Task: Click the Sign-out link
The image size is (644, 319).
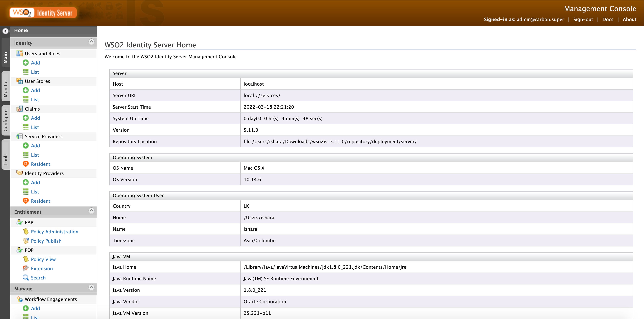Action: (x=583, y=19)
